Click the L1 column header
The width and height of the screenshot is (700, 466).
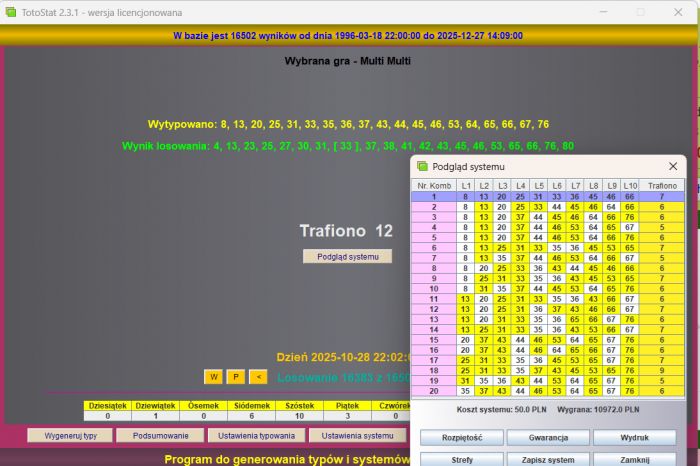(x=466, y=186)
